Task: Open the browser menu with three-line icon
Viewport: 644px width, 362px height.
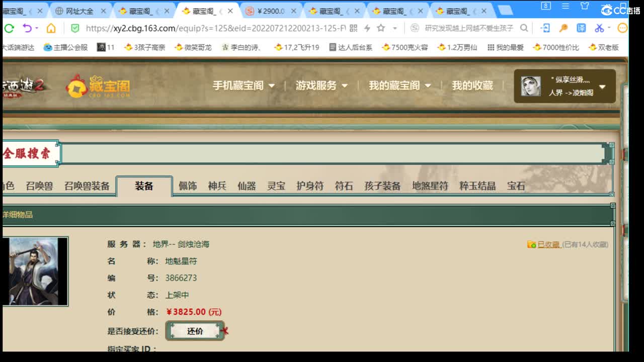Action: click(x=566, y=6)
